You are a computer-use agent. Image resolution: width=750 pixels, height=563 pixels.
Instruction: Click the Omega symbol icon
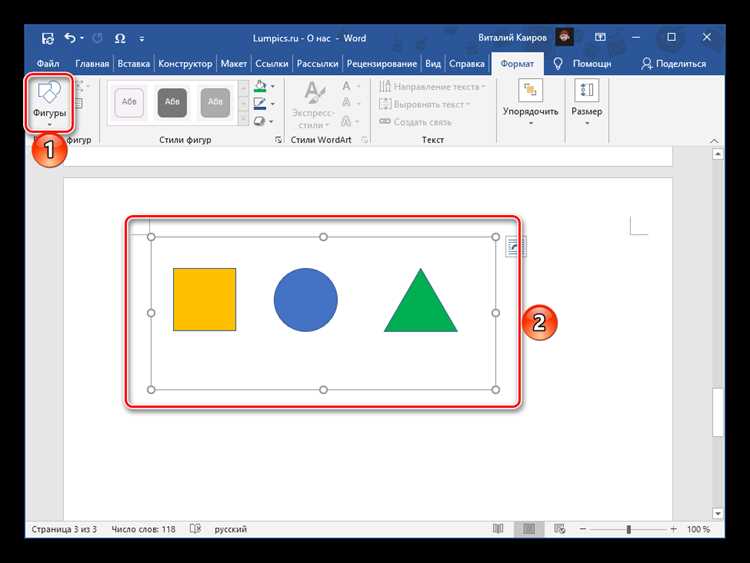tap(120, 38)
